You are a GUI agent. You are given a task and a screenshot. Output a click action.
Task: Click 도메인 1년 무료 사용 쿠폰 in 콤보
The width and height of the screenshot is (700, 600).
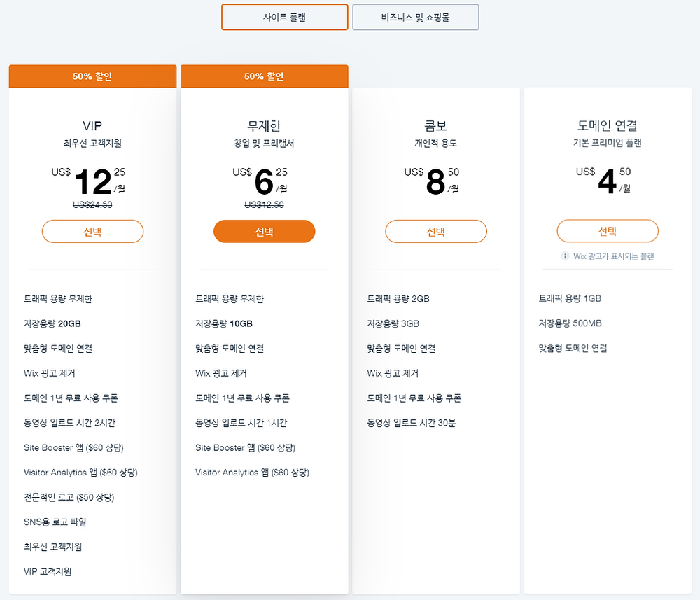tap(414, 398)
